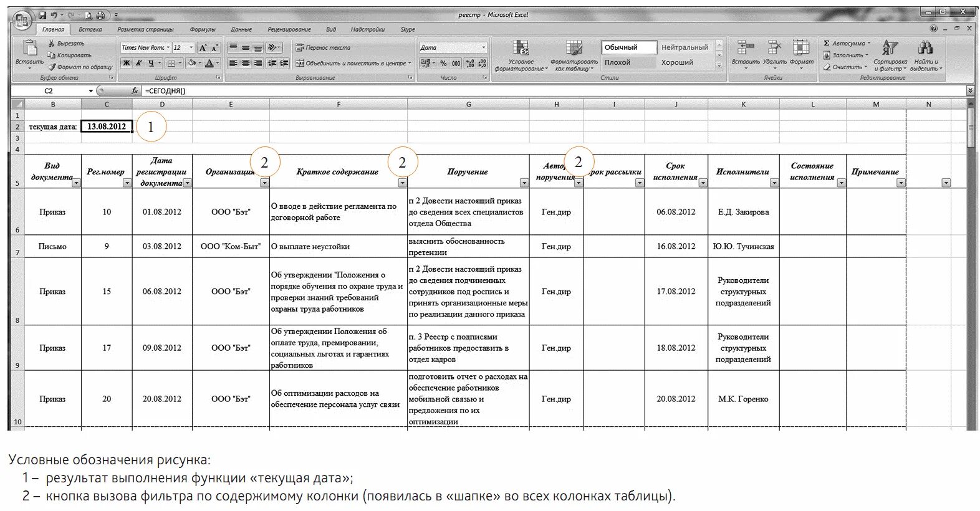
Task: Align text to the bottom of cell
Action: [x=257, y=47]
